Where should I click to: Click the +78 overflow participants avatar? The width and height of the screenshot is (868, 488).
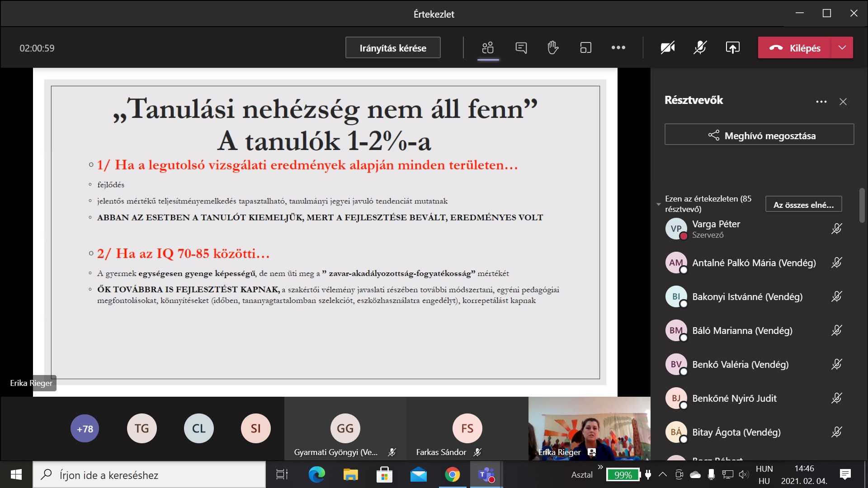tap(85, 428)
